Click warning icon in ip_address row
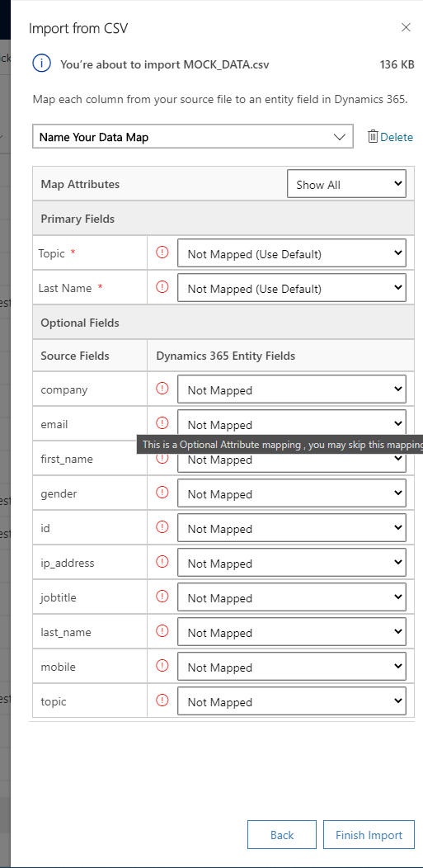 162,561
